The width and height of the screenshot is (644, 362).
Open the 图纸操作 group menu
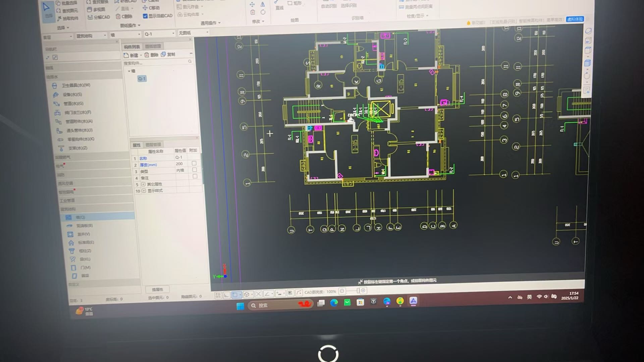[130, 25]
